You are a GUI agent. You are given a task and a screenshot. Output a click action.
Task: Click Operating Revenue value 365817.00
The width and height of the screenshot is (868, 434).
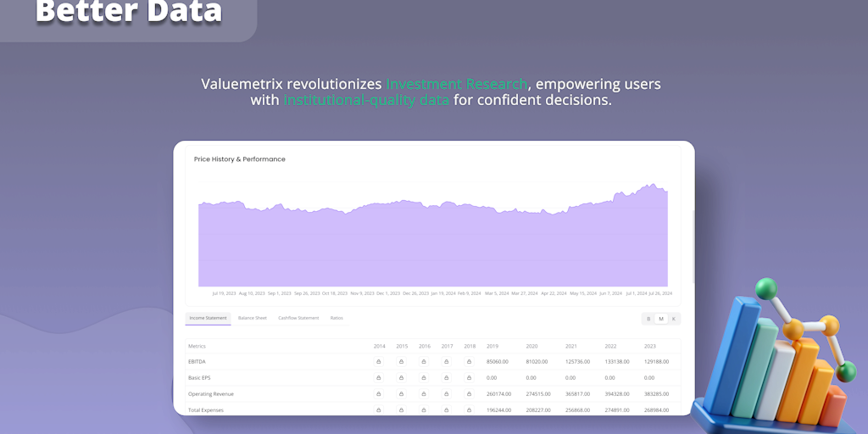[578, 394]
